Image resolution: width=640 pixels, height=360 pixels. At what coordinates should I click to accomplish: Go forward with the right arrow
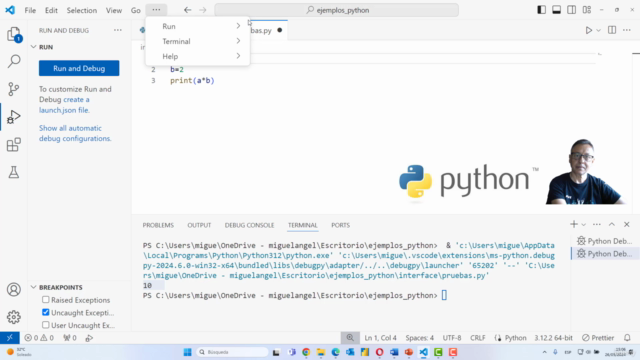coord(203,10)
